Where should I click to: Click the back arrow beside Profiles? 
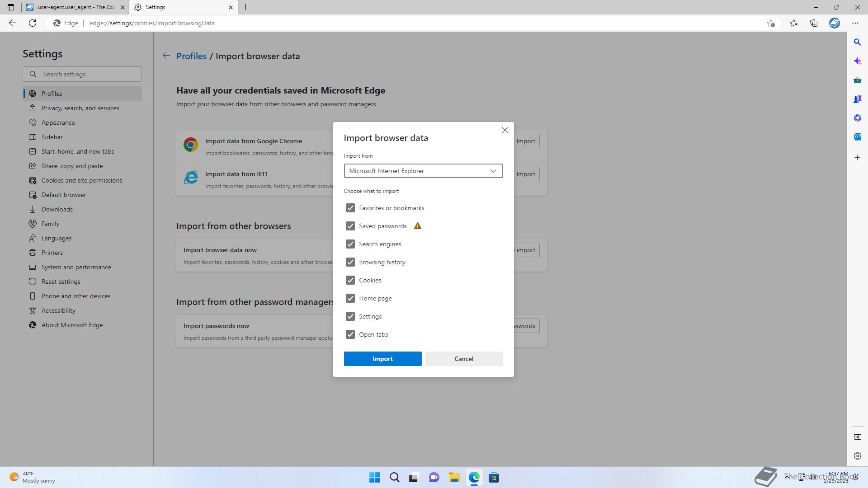tap(166, 56)
